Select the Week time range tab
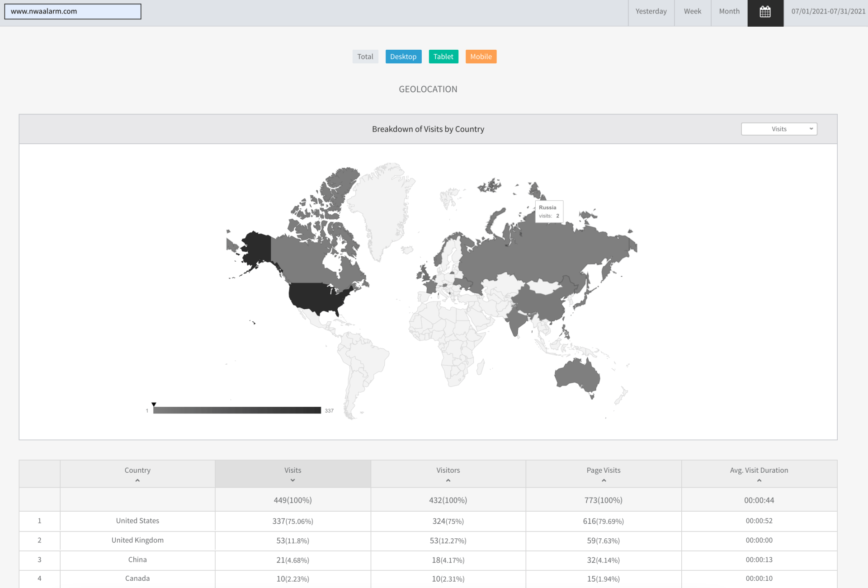The image size is (868, 588). coord(692,11)
